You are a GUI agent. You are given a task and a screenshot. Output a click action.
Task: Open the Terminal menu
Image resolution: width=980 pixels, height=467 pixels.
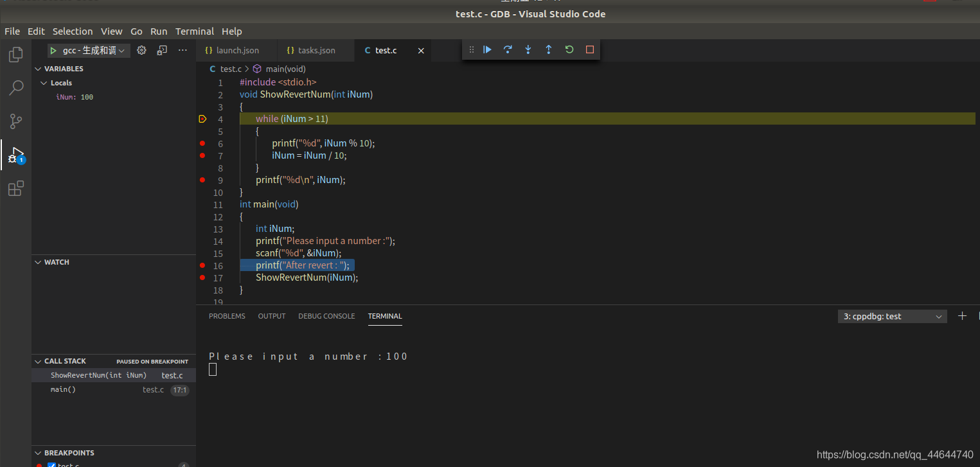195,31
